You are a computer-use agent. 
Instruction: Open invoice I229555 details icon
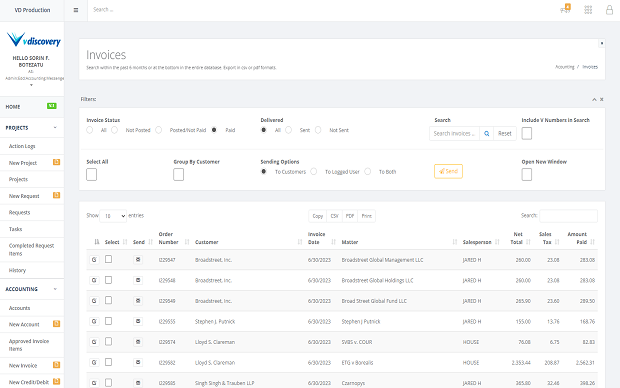click(94, 322)
